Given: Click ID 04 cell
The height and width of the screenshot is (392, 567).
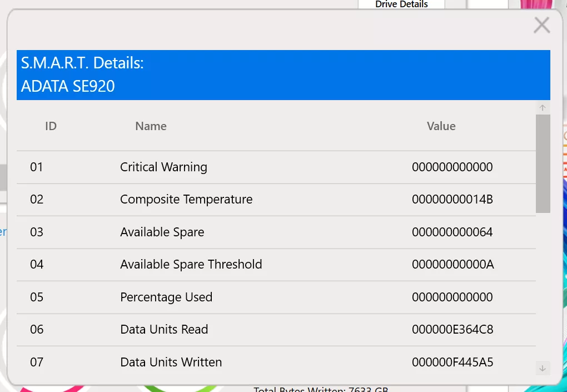Looking at the screenshot, I should point(37,264).
